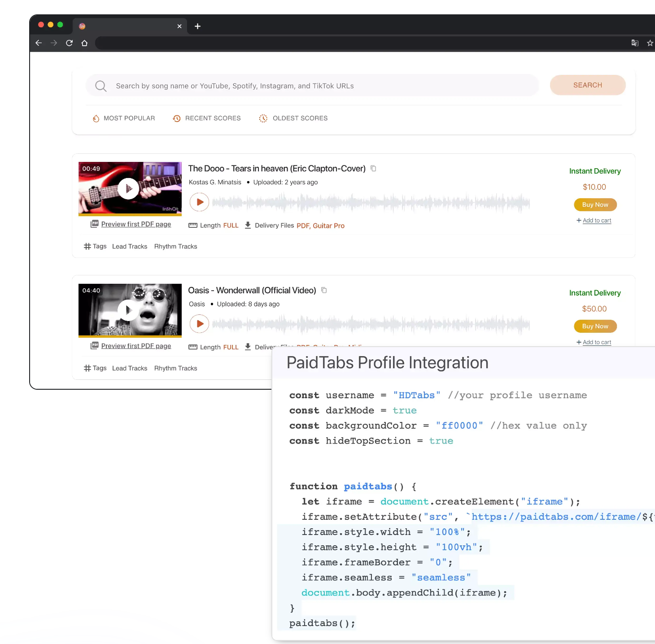Seek within the Tears in heaven waveform
655x644 pixels.
[x=371, y=203]
